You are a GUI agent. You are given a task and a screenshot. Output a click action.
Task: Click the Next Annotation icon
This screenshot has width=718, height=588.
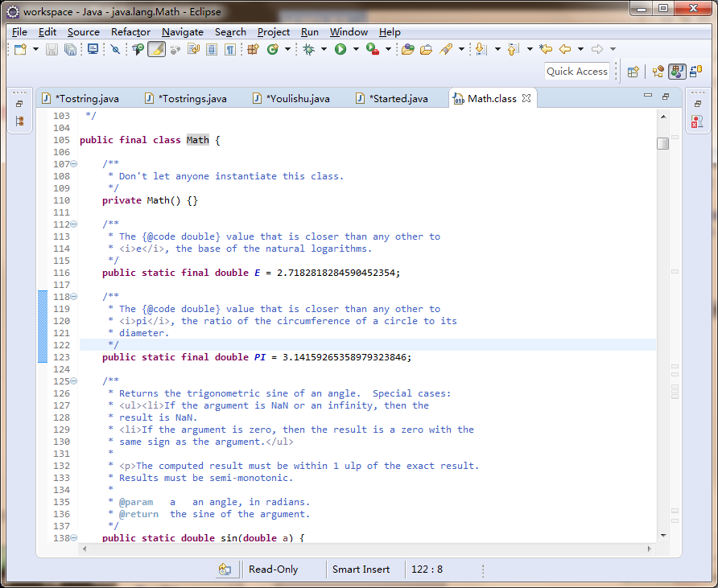[x=481, y=49]
